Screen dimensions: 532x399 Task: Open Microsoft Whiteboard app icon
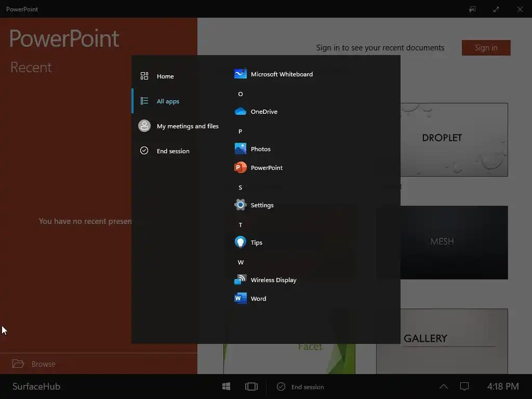240,74
